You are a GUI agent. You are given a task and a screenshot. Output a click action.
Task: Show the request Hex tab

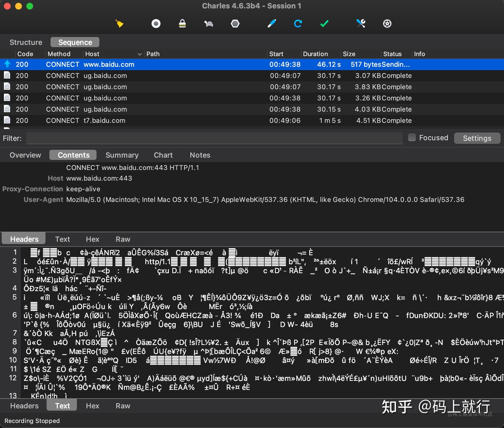93,239
